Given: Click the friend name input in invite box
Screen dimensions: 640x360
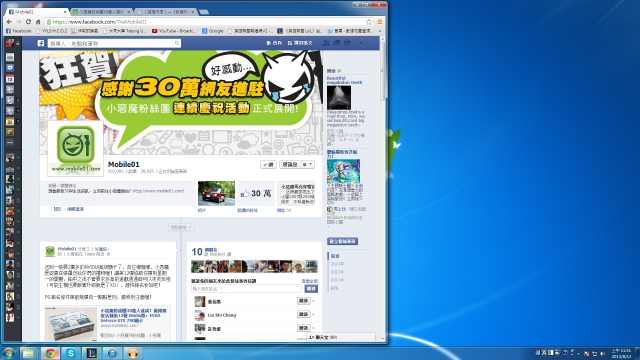Looking at the screenshot, I should [x=247, y=289].
